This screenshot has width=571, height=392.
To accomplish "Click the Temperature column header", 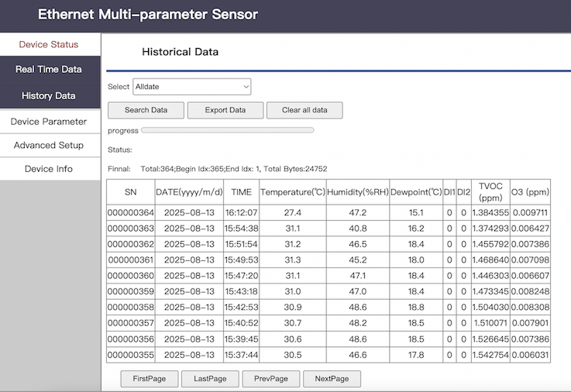I will coord(292,192).
